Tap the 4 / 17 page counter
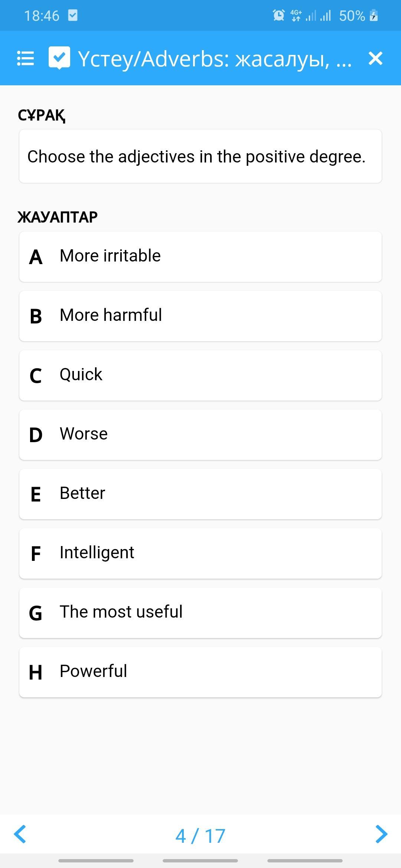The width and height of the screenshot is (401, 868). (x=200, y=836)
